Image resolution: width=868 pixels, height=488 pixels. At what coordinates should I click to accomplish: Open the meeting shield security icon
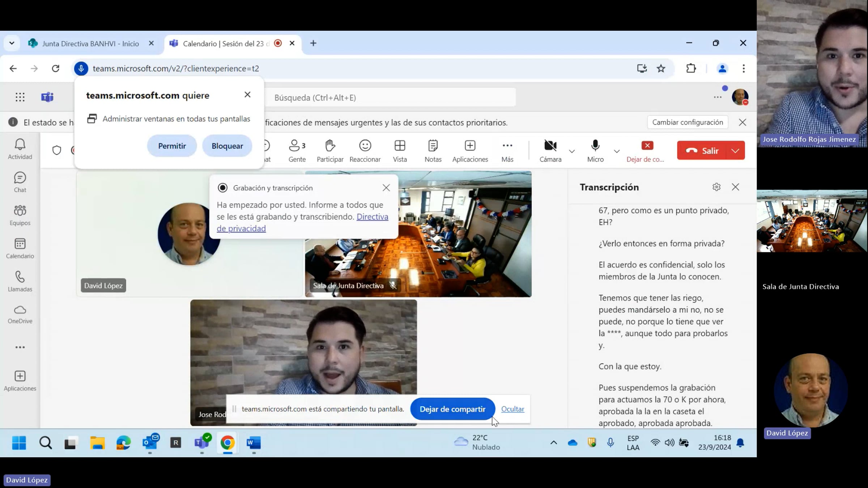tap(57, 150)
